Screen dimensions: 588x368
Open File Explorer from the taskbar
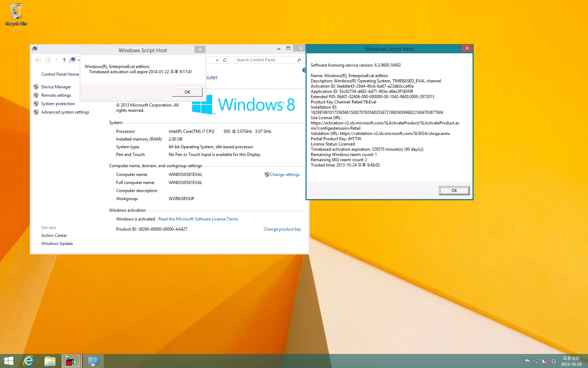pos(50,361)
